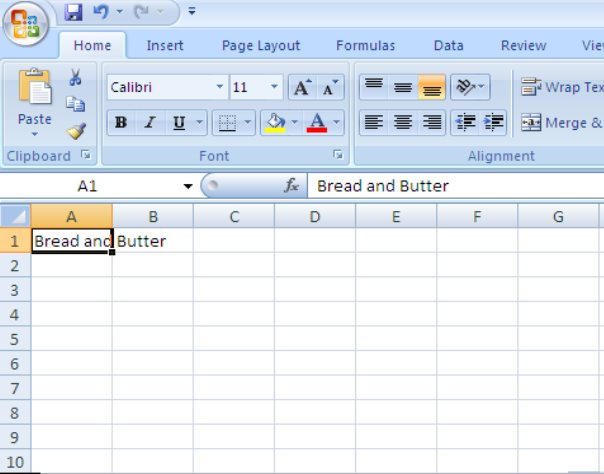Select the row 5 header

pyautogui.click(x=15, y=339)
